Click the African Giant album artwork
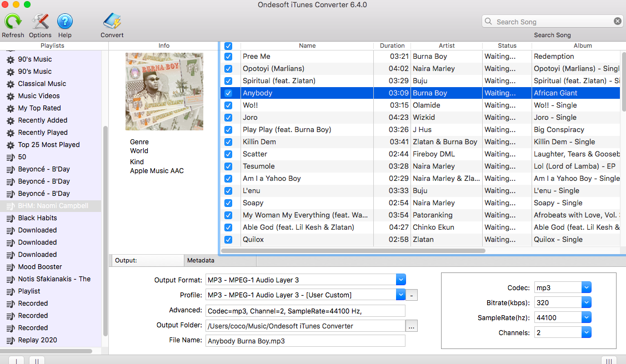Viewport: 626px width, 364px height. [164, 92]
